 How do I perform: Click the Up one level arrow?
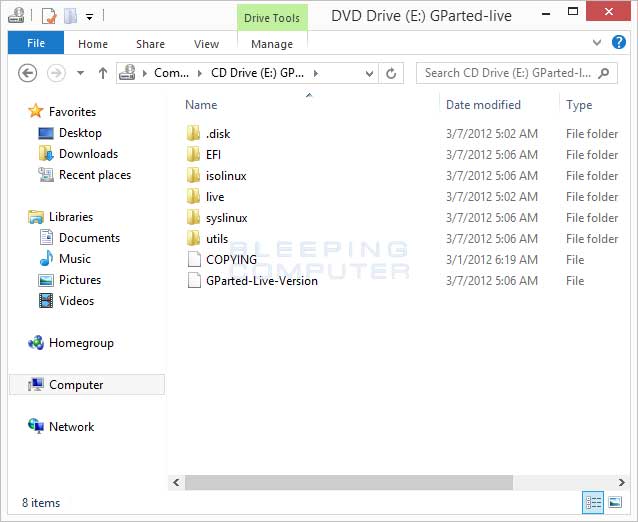[x=103, y=73]
